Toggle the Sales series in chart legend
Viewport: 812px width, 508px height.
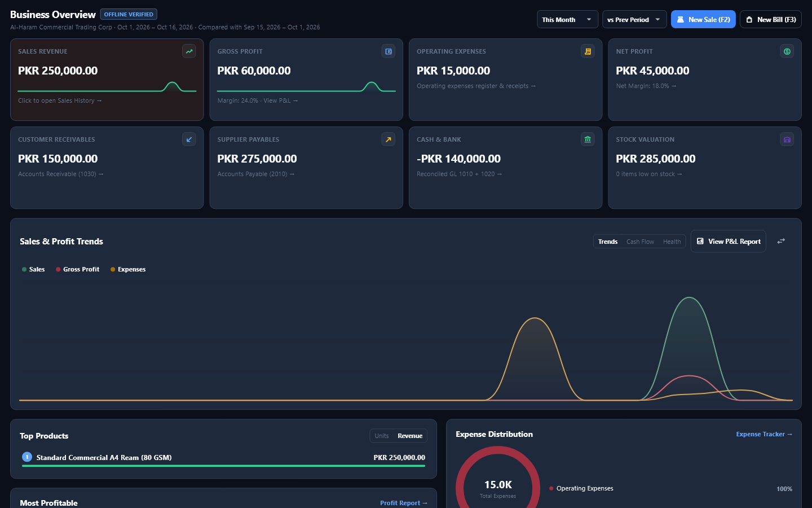click(33, 269)
